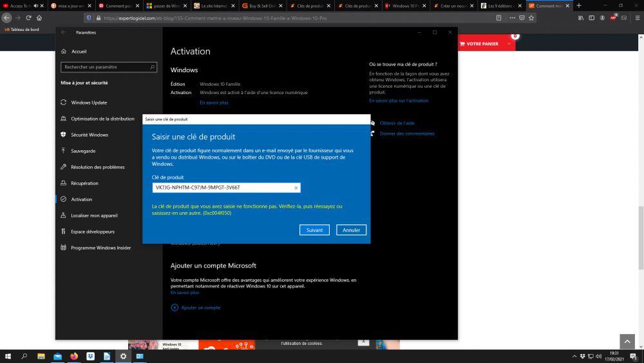
Task: Open Programme Windows Insider
Action: pyautogui.click(x=100, y=248)
